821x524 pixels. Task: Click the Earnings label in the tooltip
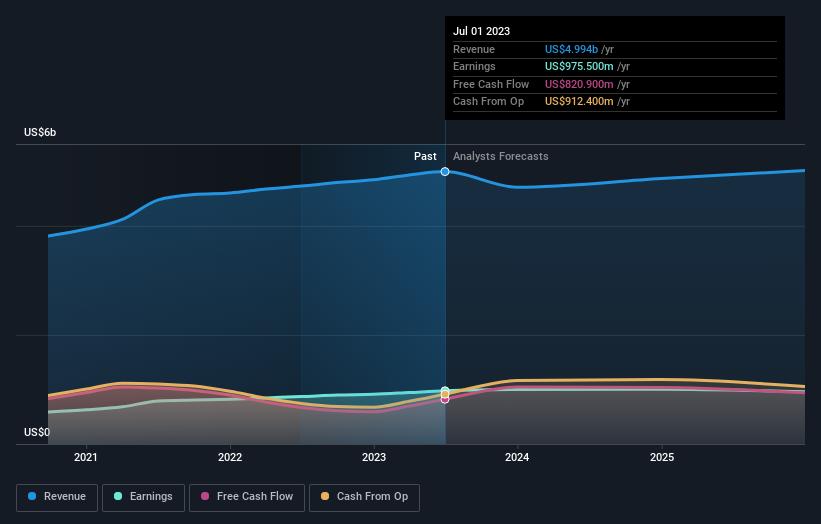tap(474, 66)
